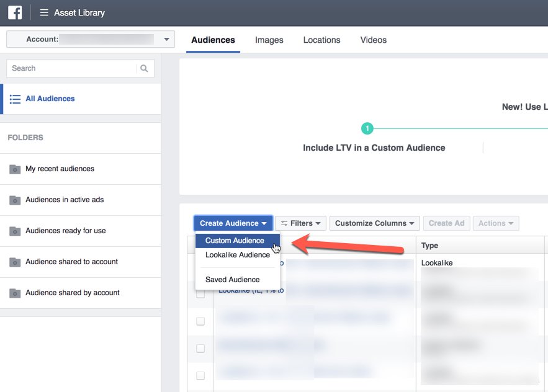Click the Include LTV in a Custom Audience step

374,148
